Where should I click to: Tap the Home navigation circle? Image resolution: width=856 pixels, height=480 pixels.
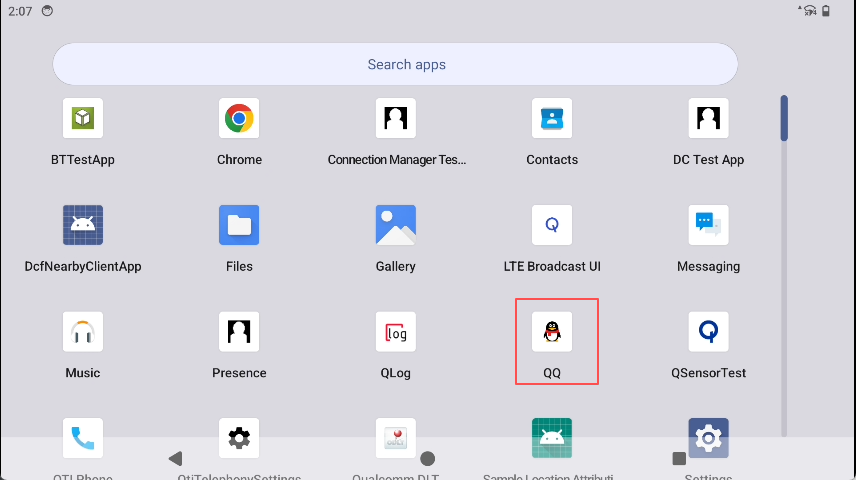[428, 459]
